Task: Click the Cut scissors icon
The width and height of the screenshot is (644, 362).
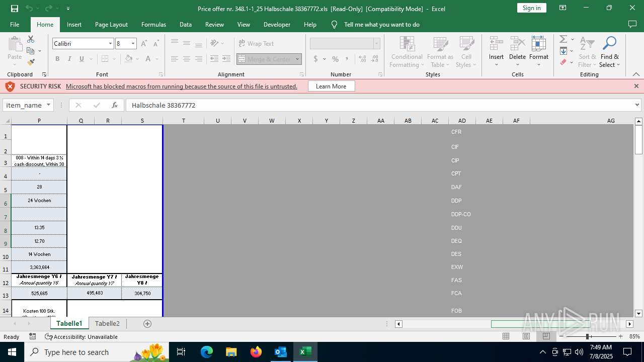Action: 31,39
